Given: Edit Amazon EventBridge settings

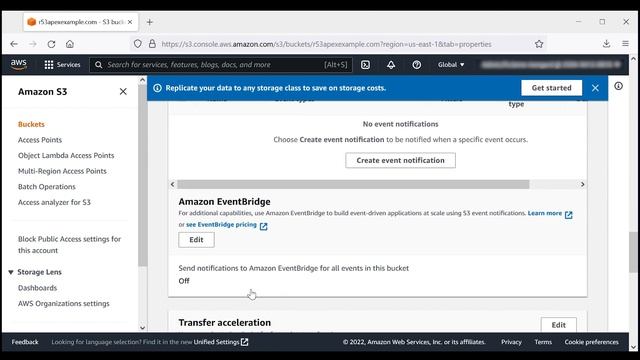Looking at the screenshot, I should click(x=196, y=240).
